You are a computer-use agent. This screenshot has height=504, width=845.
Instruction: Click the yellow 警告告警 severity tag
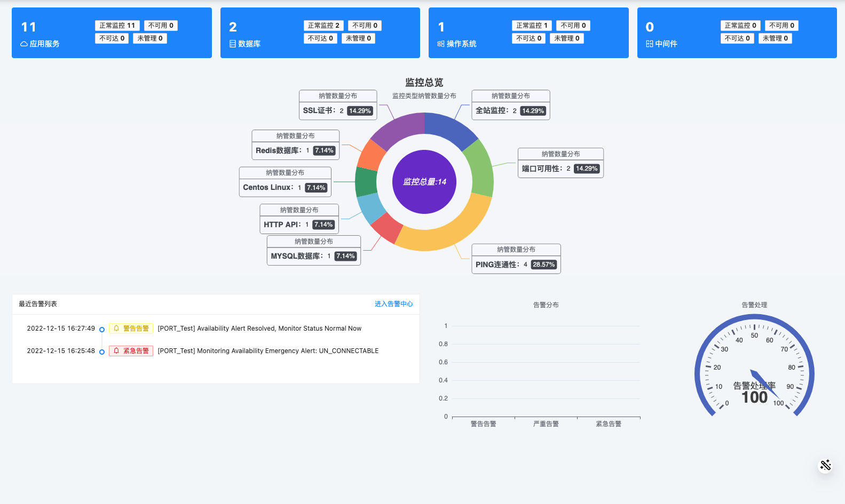click(131, 329)
